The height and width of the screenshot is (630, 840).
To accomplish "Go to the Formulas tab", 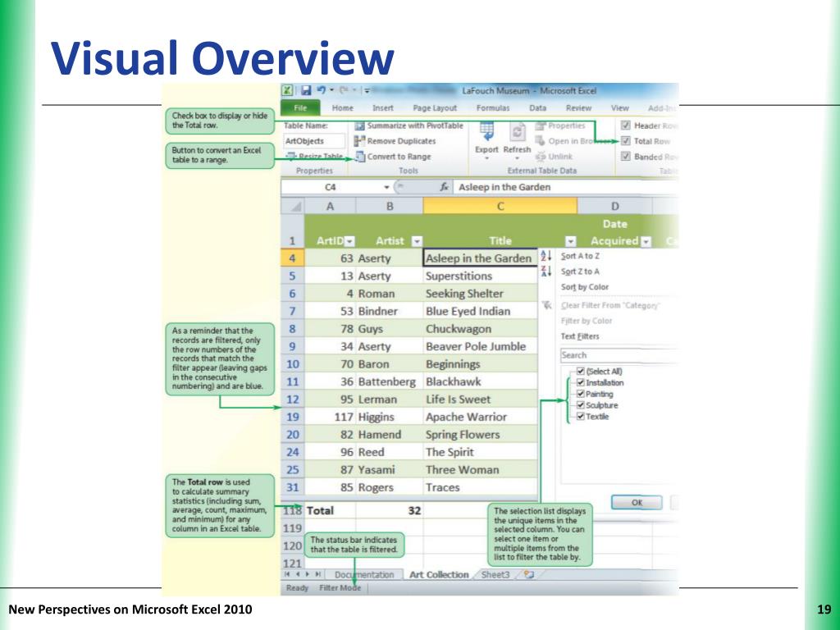I will click(493, 107).
